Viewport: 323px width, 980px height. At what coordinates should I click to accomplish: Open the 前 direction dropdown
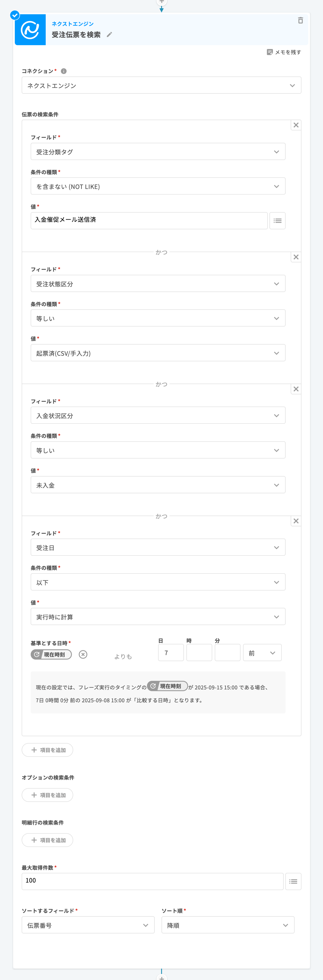(262, 653)
